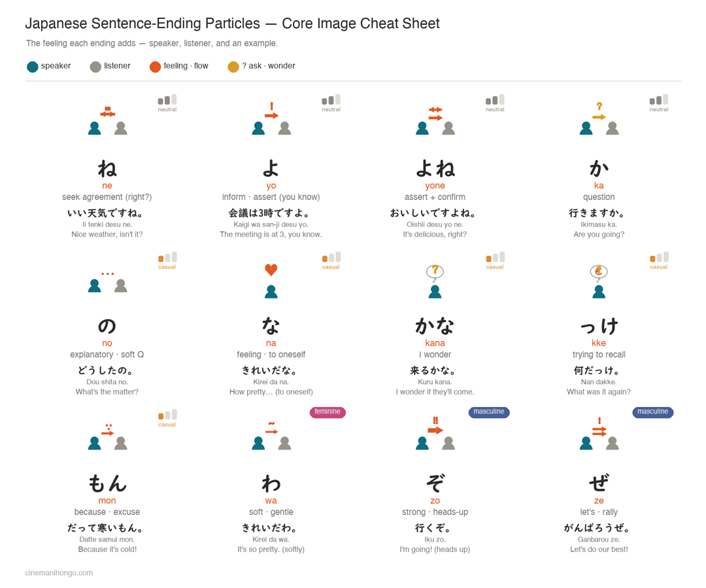Click the yellow question arrow above か
706x588 pixels.
point(599,111)
